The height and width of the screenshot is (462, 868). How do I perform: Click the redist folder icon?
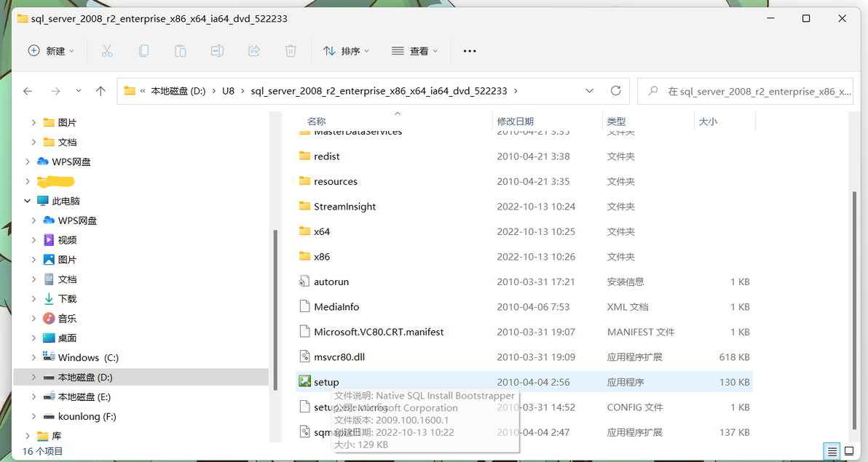[x=304, y=156]
